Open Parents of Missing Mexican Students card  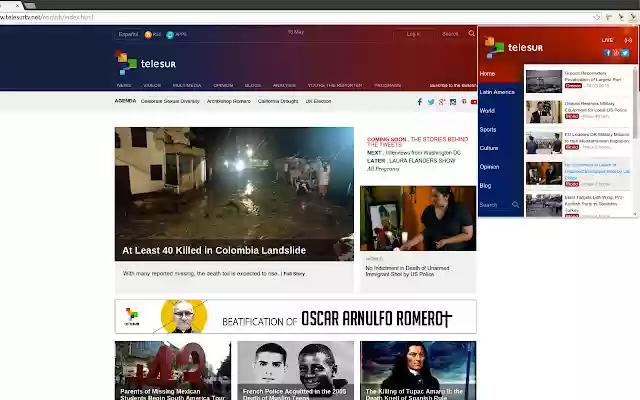tap(173, 371)
